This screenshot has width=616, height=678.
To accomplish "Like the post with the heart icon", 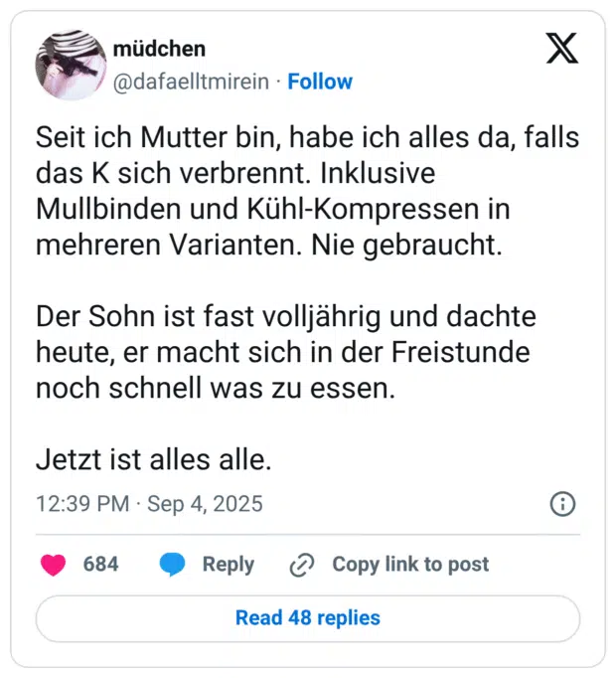I will point(53,565).
